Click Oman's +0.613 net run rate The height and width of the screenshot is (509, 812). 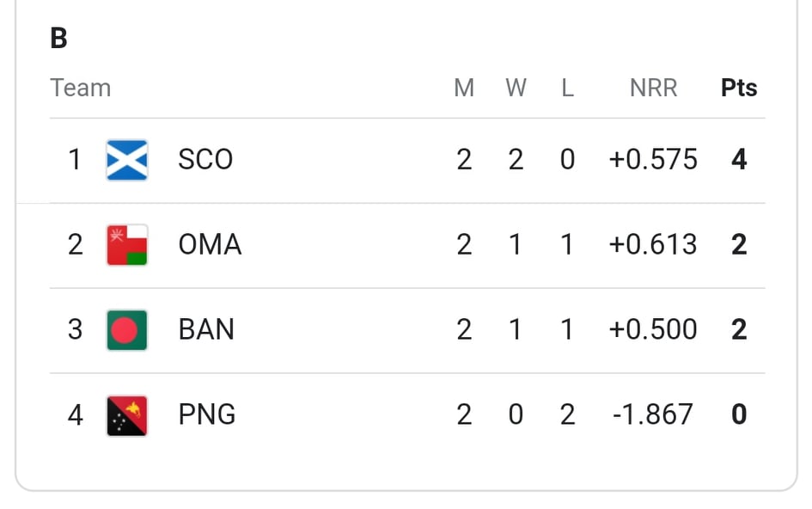point(653,244)
